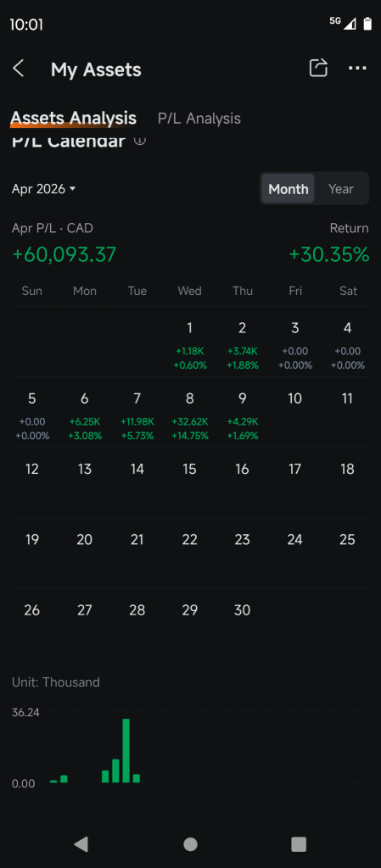Switch to the P/L Analysis tab
The height and width of the screenshot is (868, 381).
pos(199,118)
